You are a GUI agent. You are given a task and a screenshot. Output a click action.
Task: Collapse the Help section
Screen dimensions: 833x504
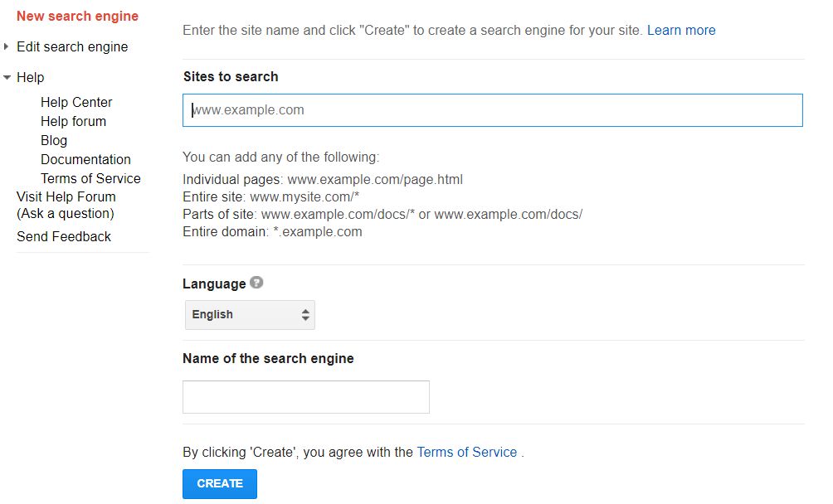tap(6, 77)
